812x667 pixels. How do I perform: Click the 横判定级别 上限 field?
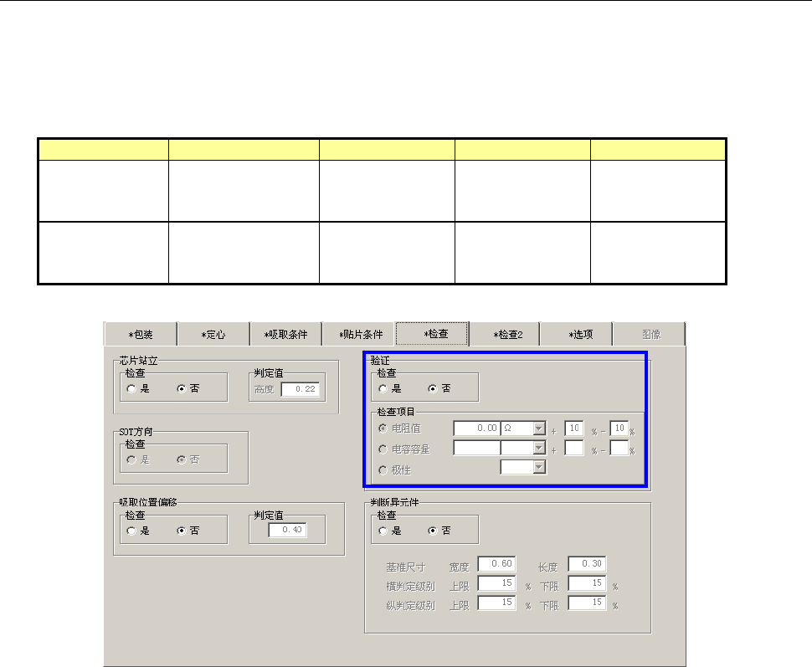pyautogui.click(x=496, y=583)
